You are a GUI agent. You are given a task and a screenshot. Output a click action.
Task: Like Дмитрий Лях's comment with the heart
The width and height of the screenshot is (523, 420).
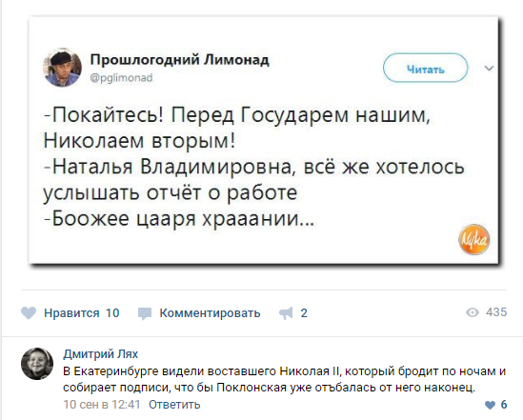coord(490,405)
